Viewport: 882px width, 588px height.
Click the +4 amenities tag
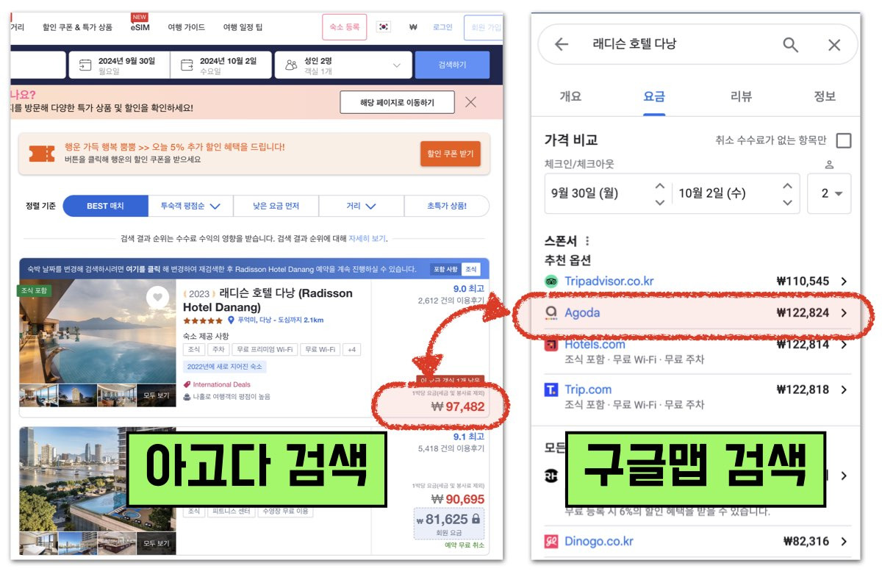[x=351, y=350]
